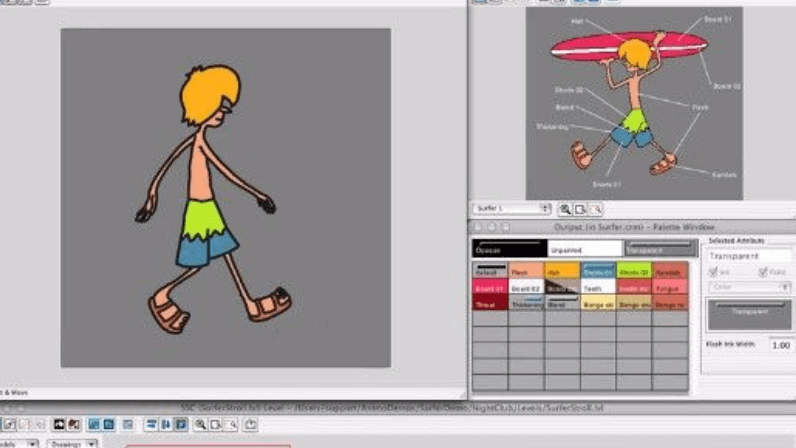Select the Opaque output option
The width and height of the screenshot is (796, 448).
[507, 249]
